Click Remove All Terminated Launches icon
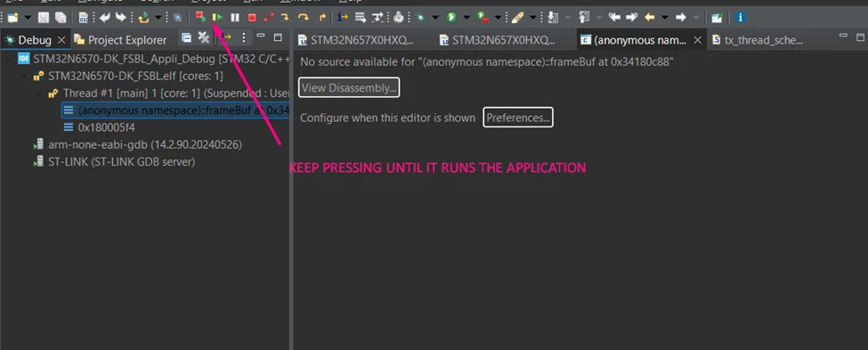 (x=204, y=37)
